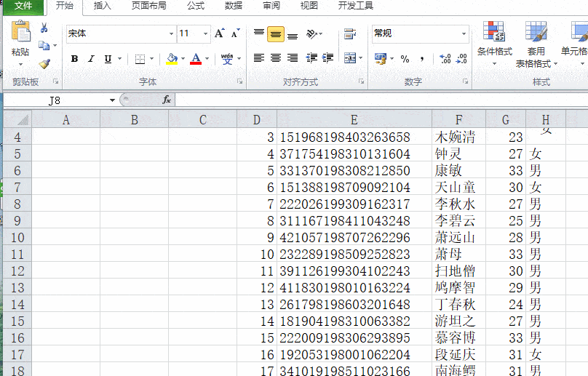
Task: Align text left
Action: click(x=259, y=57)
